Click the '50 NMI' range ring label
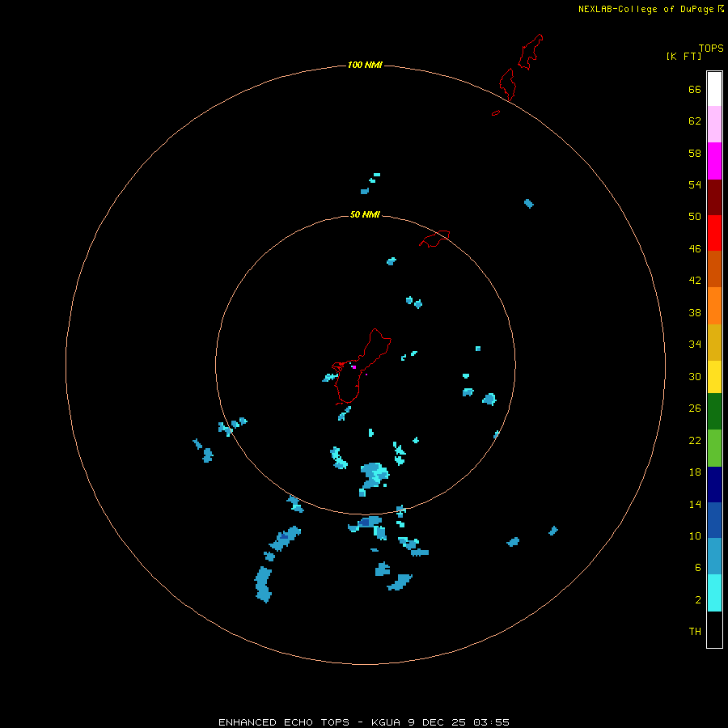 [365, 214]
